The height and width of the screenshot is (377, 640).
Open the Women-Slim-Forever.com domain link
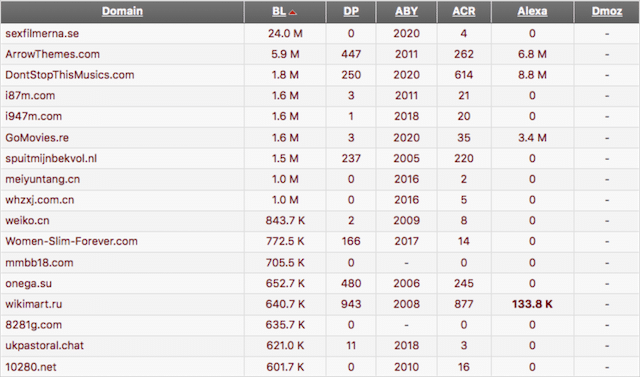coord(71,241)
